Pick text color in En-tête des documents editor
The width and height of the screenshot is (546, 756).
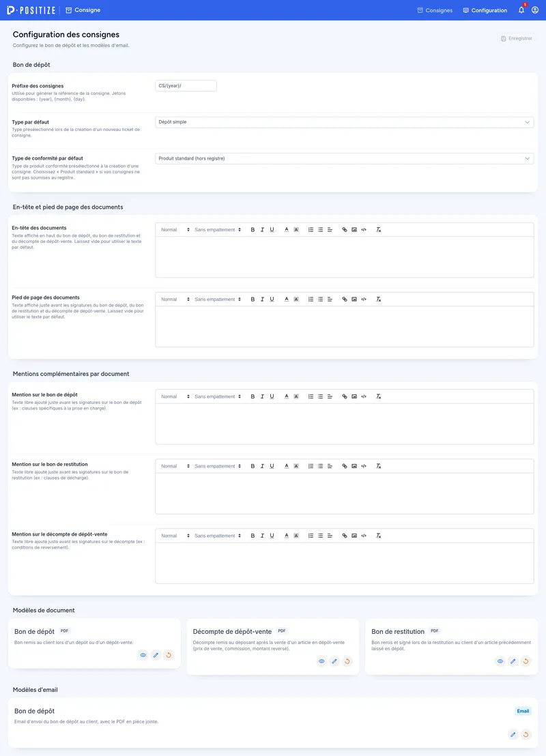tap(287, 229)
